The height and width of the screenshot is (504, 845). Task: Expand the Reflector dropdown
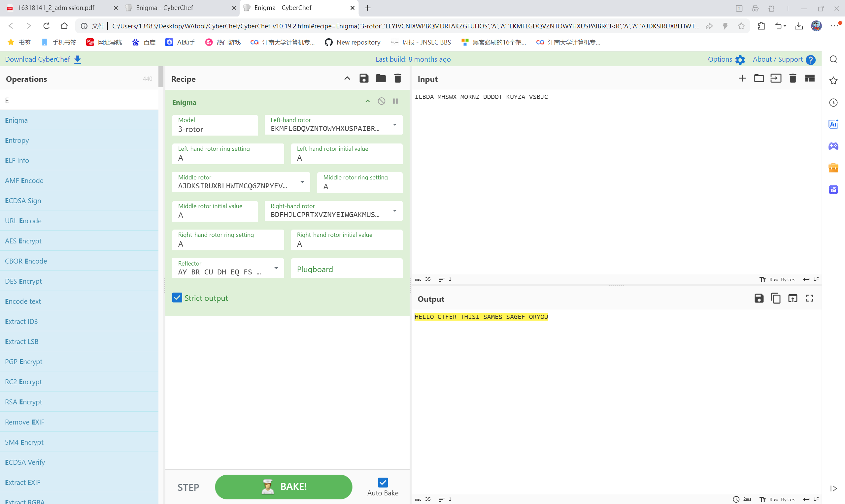click(276, 268)
